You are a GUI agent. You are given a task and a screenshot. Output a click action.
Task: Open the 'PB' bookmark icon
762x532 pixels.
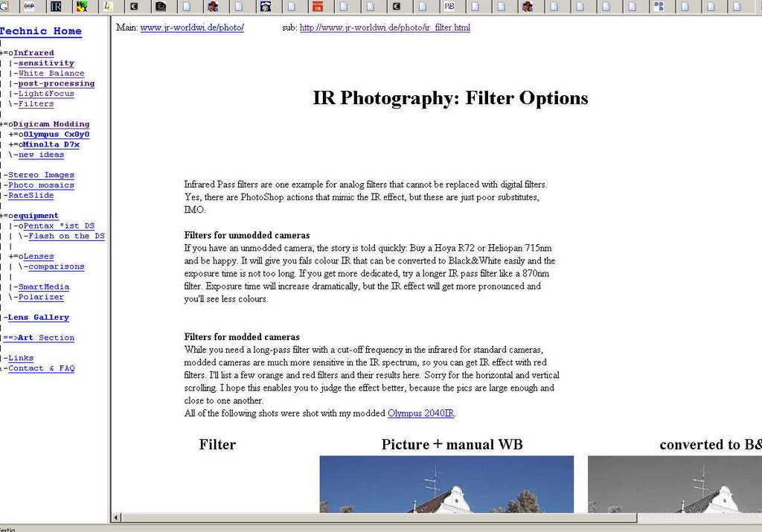pos(449,6)
